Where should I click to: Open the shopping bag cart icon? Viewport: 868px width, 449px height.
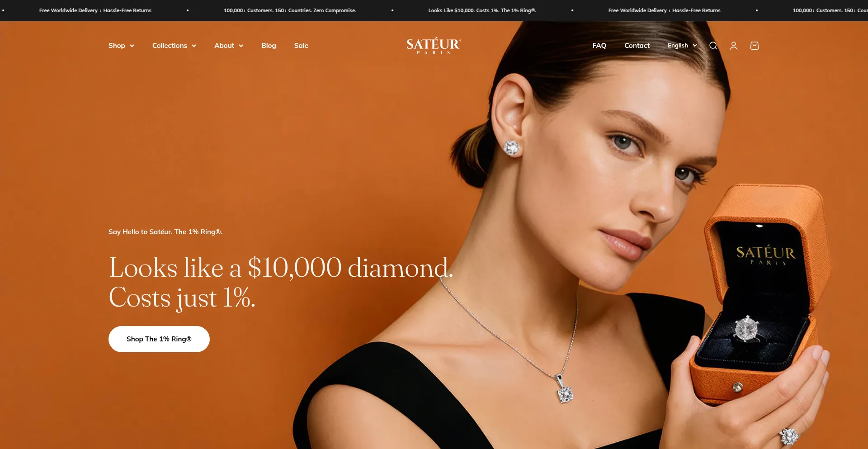(x=755, y=46)
